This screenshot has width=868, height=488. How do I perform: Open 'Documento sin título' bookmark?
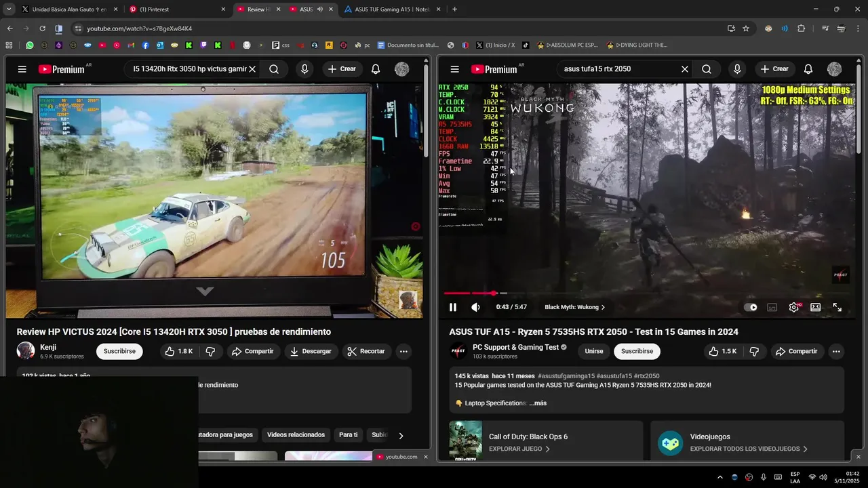pos(408,45)
